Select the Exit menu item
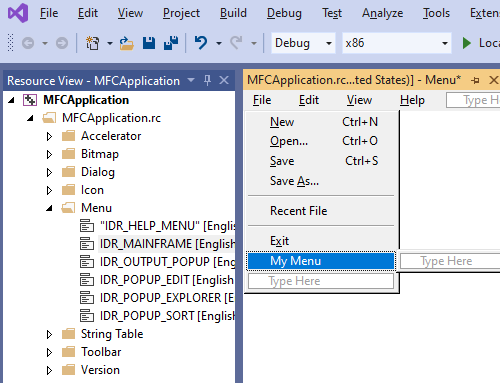The width and height of the screenshot is (500, 383). click(x=321, y=241)
